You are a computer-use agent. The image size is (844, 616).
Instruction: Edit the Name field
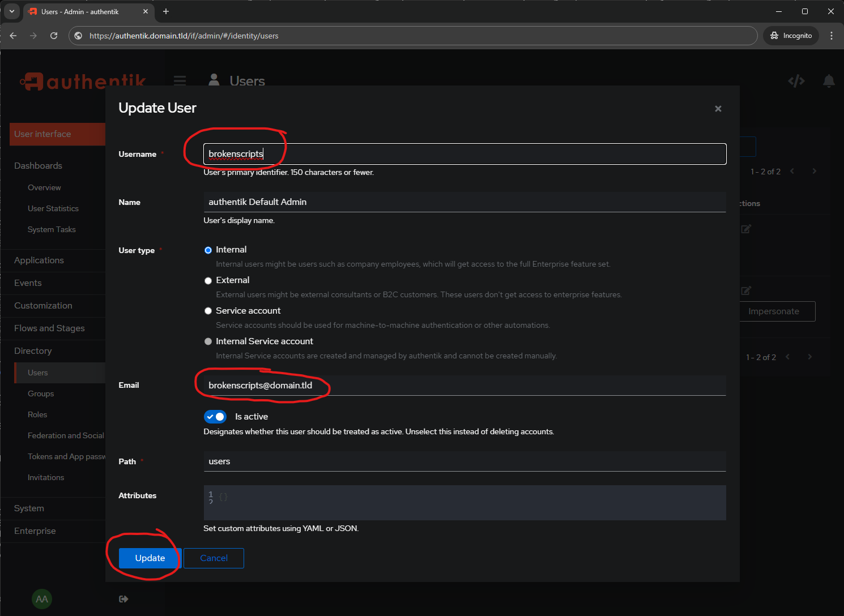pos(464,202)
